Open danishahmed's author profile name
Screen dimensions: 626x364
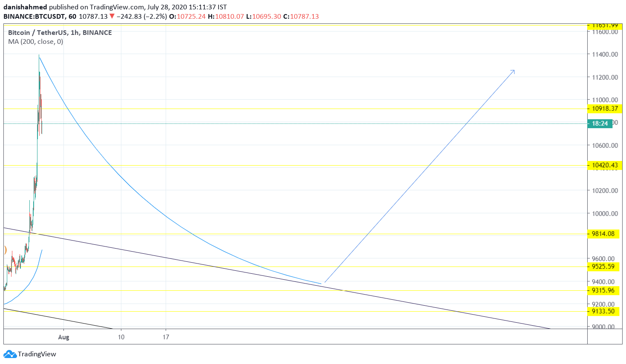tap(25, 7)
